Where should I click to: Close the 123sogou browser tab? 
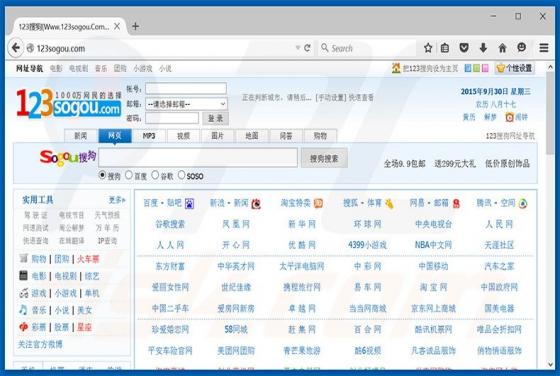coord(117,26)
